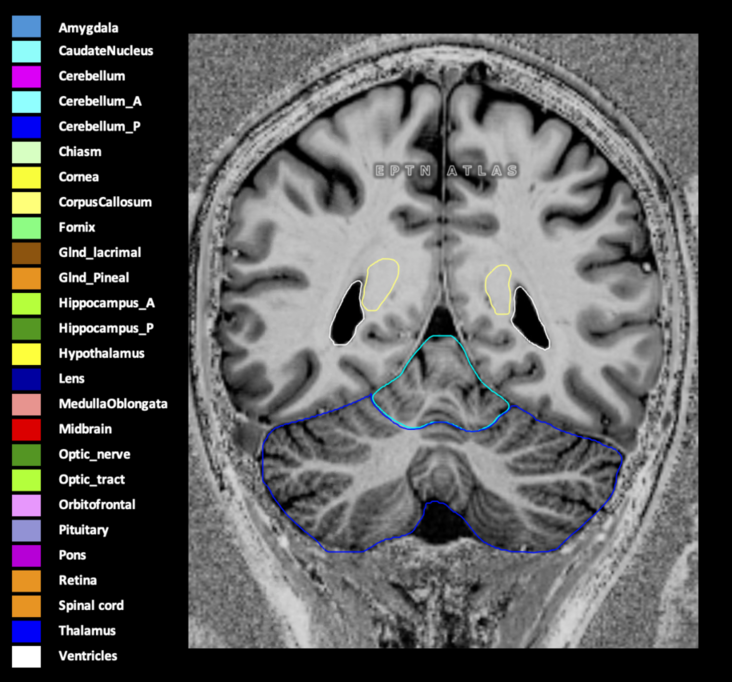Click the purple swatch beside Pons
This screenshot has height=682, width=732.
26,555
